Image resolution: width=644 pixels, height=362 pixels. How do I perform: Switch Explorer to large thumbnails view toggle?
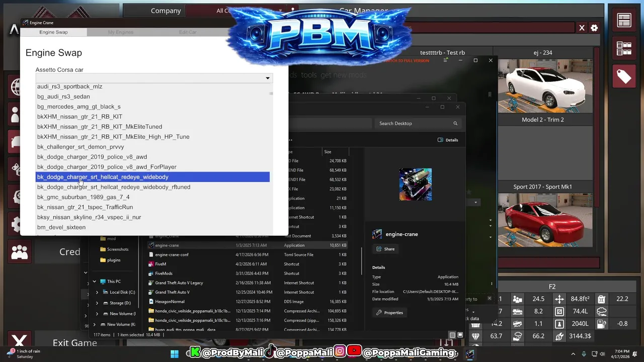460,335
